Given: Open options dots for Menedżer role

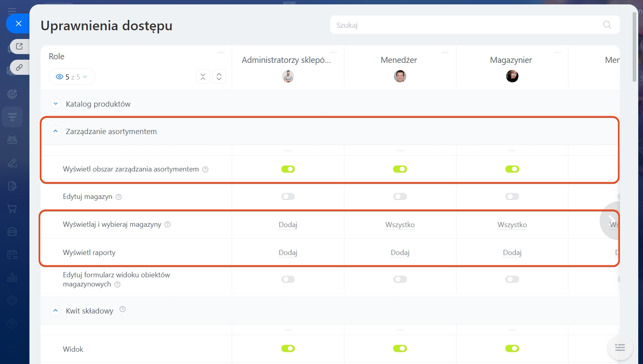Looking at the screenshot, I should [x=445, y=53].
